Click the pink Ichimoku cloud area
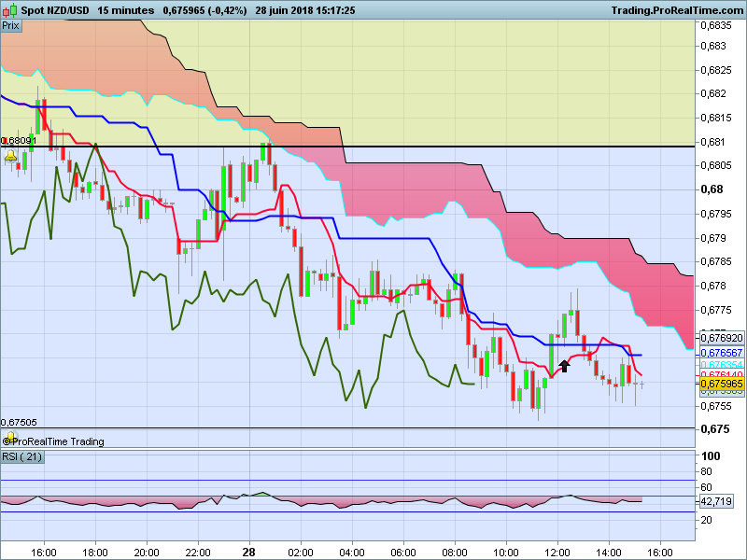Image resolution: width=747 pixels, height=560 pixels. 420,191
